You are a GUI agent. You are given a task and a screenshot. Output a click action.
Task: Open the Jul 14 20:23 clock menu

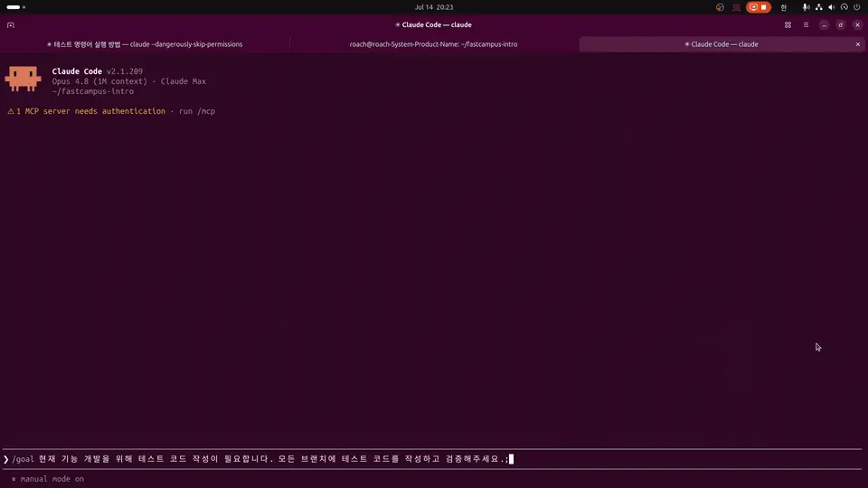[434, 7]
